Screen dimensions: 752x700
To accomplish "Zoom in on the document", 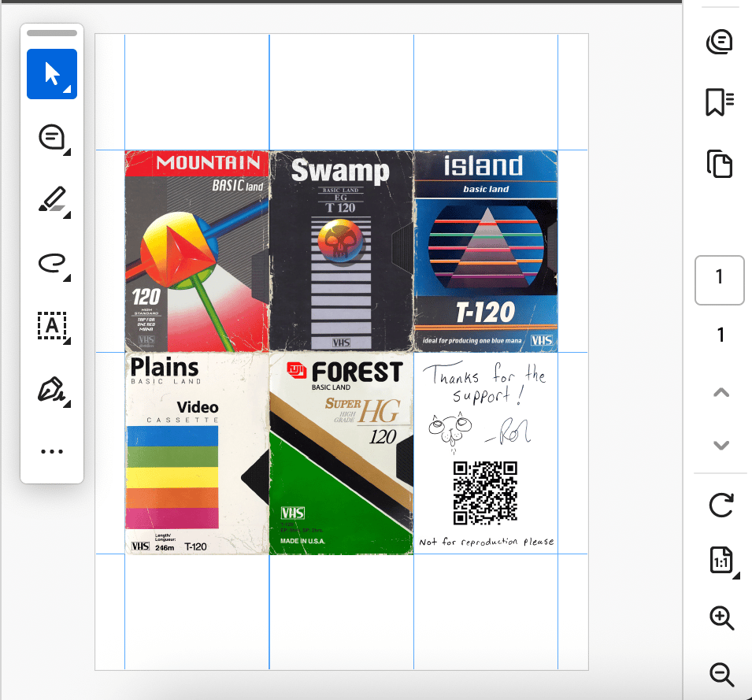I will point(721,618).
